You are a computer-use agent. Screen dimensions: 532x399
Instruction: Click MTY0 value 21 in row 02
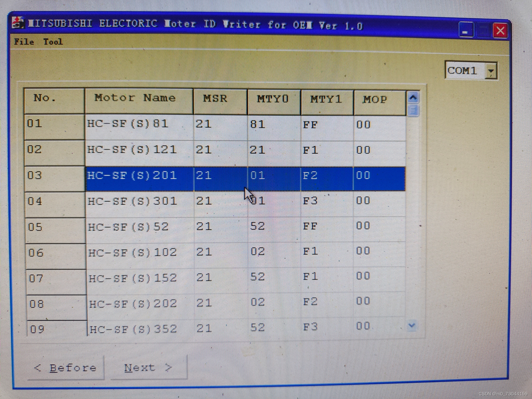click(x=274, y=154)
